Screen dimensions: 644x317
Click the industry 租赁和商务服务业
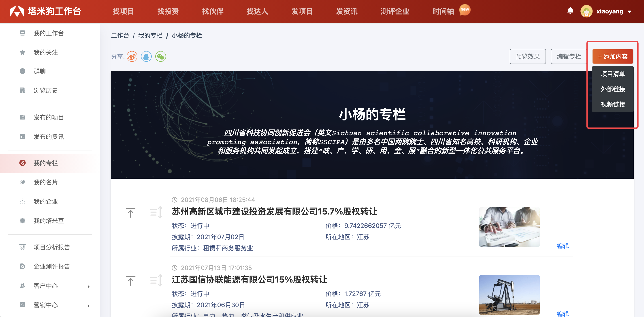(x=228, y=248)
